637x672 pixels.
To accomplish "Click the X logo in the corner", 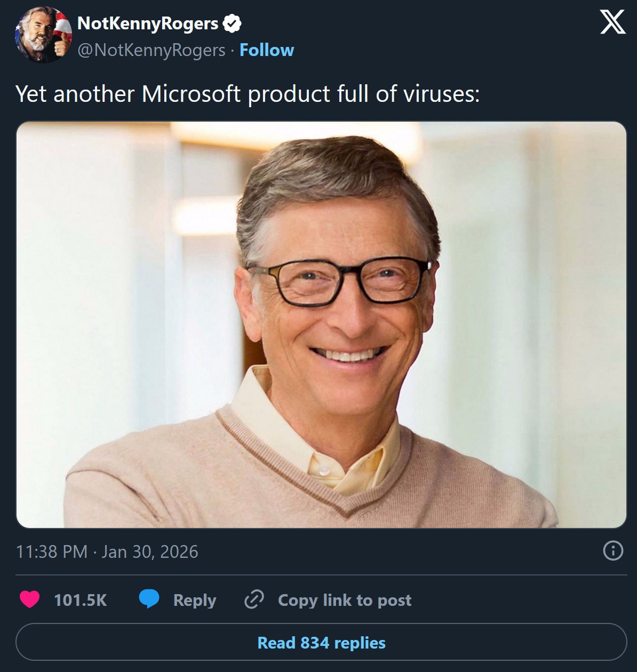I will tap(612, 23).
